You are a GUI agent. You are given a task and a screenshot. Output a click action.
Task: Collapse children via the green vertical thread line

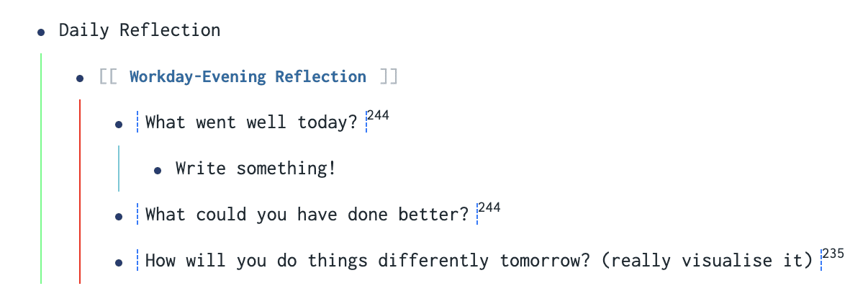click(x=41, y=169)
